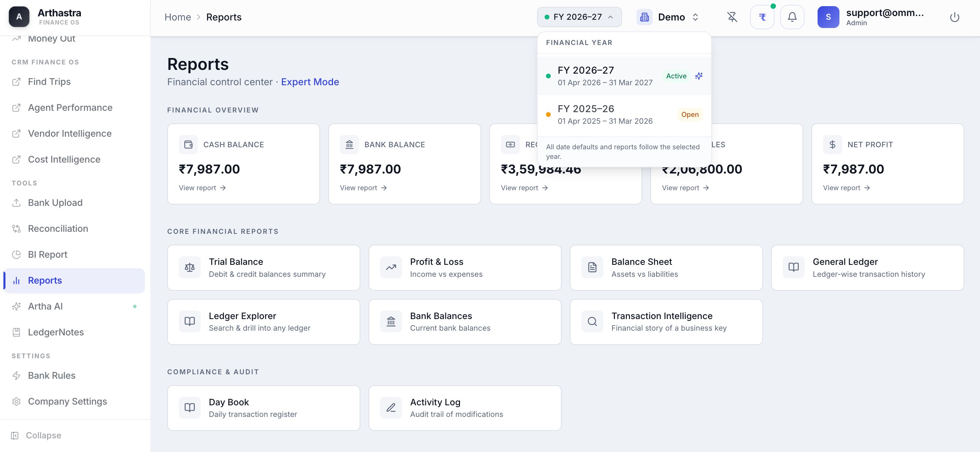Close the FY 2026–27 year dropdown
This screenshot has height=452, width=980.
click(579, 17)
